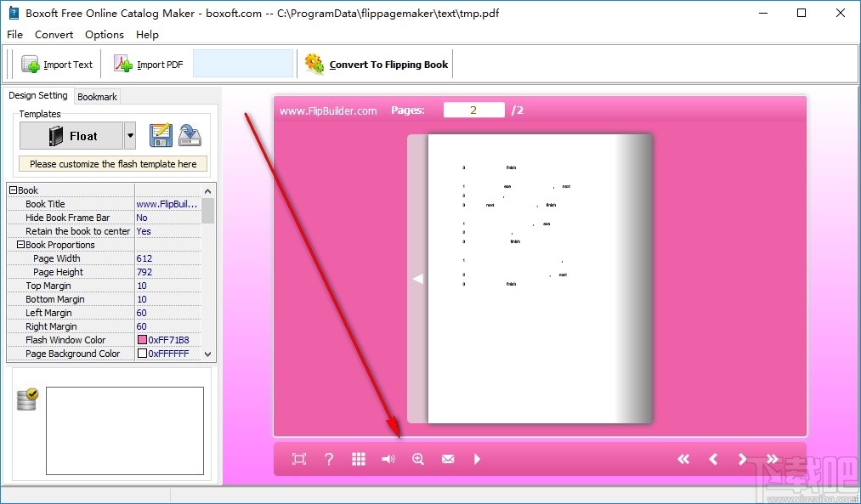The width and height of the screenshot is (861, 504).
Task: Click the load template settings icon
Action: pos(189,135)
